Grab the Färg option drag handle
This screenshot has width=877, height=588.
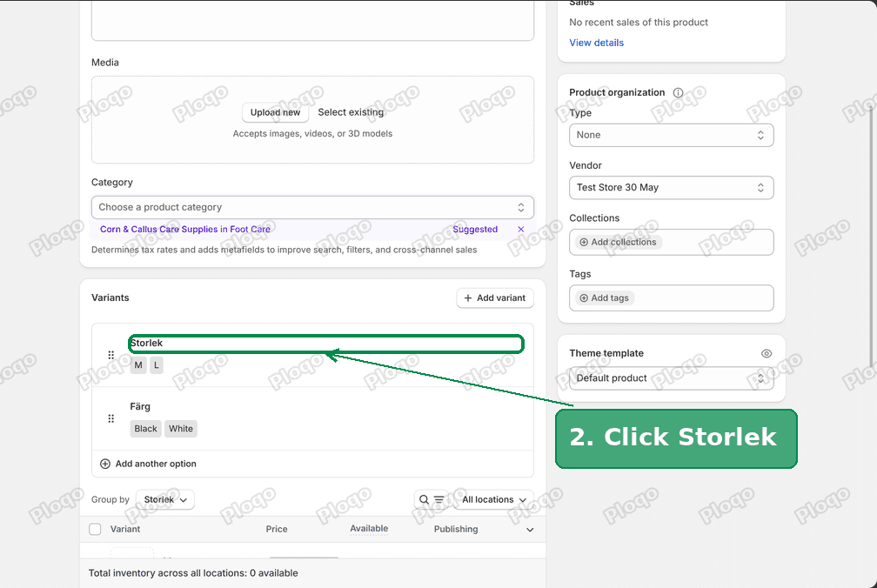click(x=110, y=418)
